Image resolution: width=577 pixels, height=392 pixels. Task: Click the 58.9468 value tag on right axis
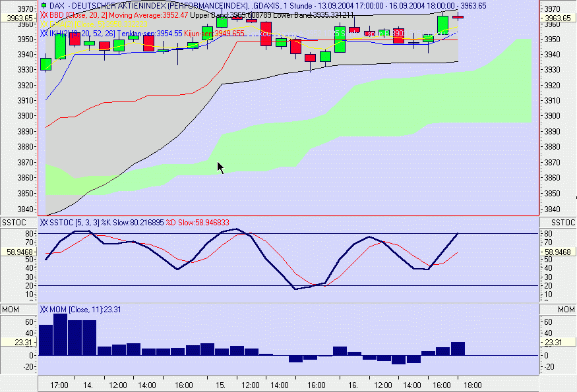[558, 252]
